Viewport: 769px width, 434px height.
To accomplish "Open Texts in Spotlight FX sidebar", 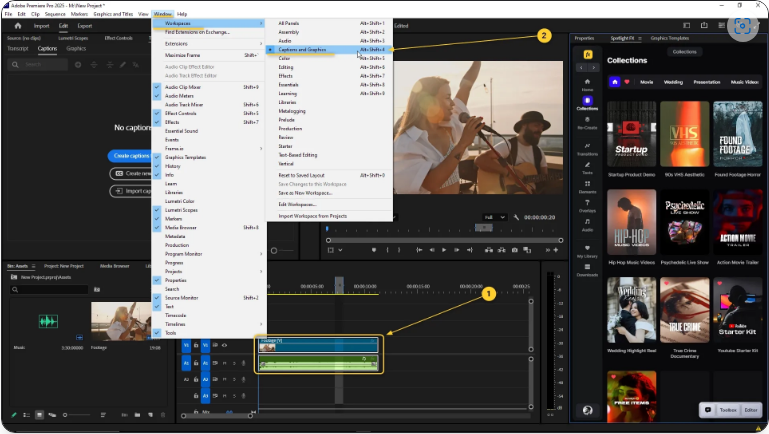I will click(x=587, y=168).
